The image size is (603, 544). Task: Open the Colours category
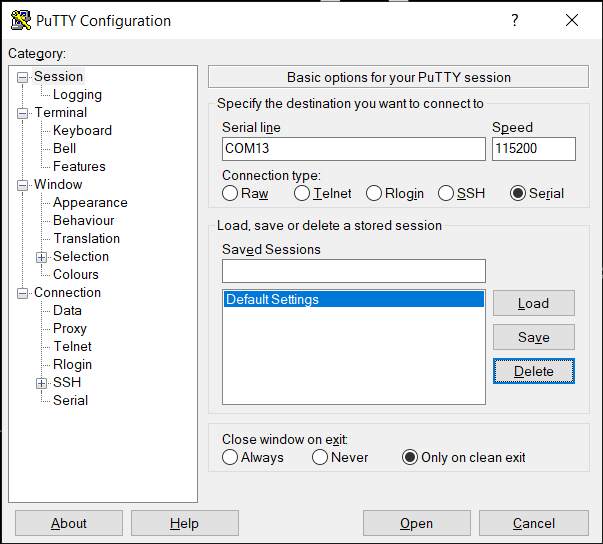coord(76,274)
